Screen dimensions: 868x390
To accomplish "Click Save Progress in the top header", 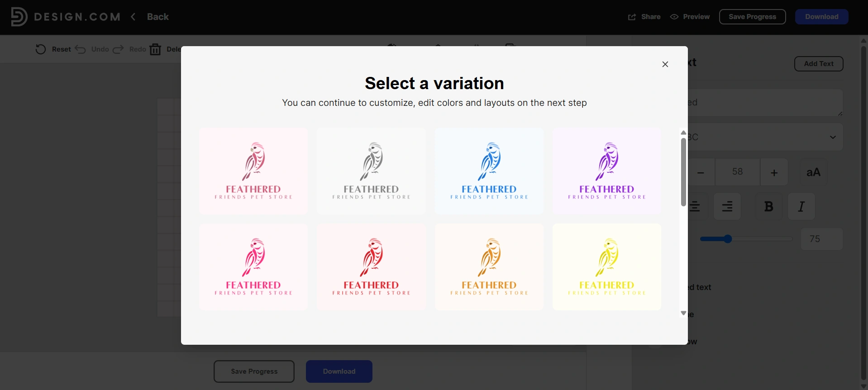I will click(752, 17).
